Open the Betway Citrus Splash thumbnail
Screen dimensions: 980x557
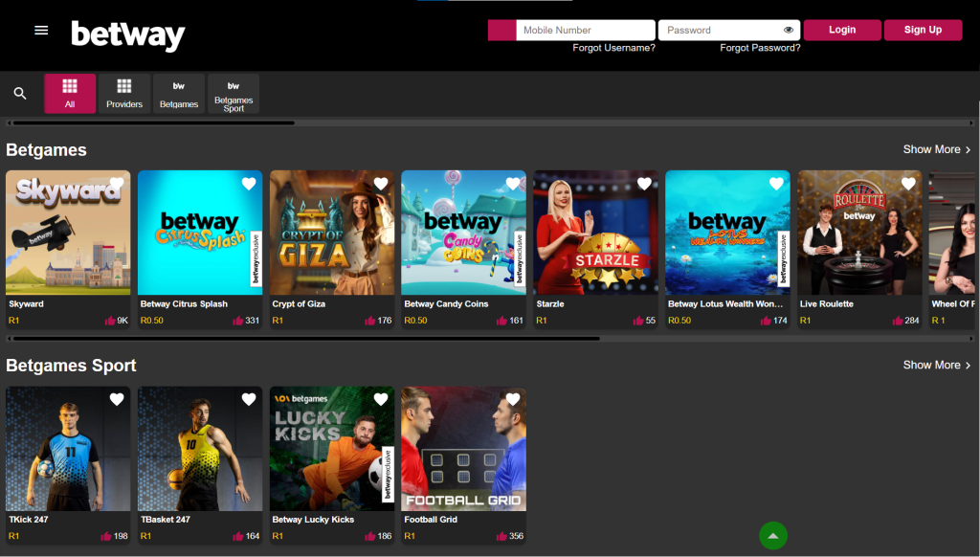point(200,233)
